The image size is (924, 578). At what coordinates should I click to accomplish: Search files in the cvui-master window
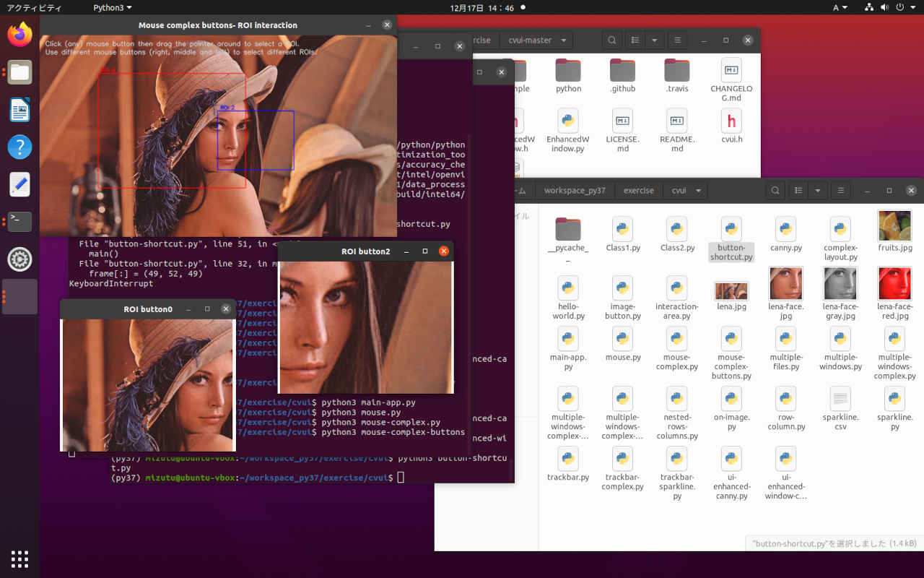612,40
